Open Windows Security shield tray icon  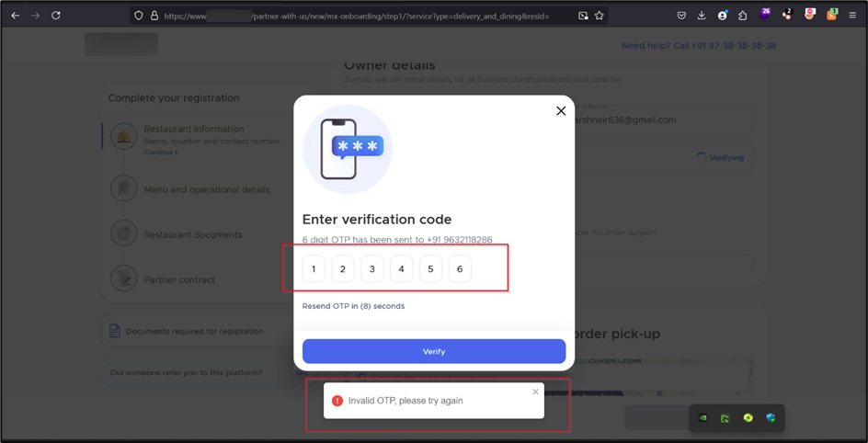coord(771,418)
